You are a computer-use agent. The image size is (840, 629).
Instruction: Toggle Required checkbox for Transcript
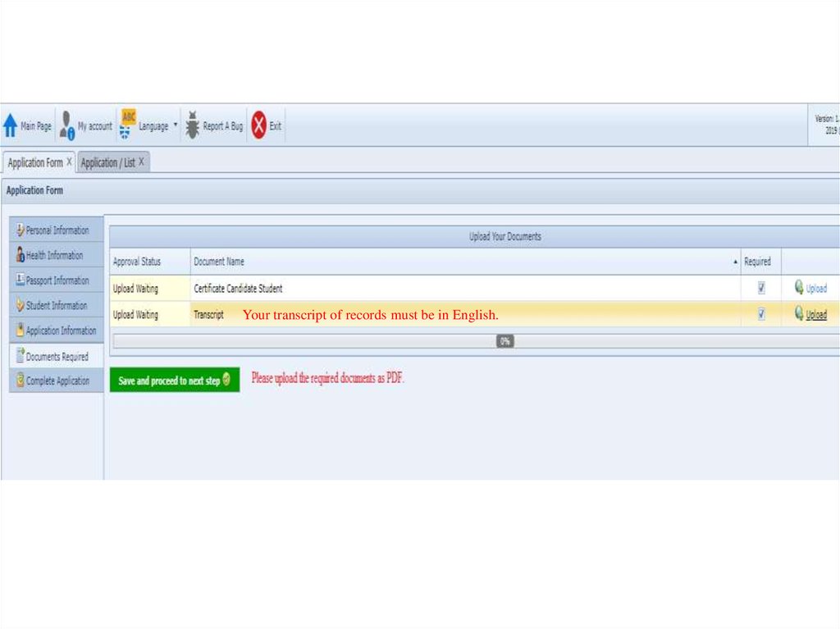pyautogui.click(x=761, y=314)
